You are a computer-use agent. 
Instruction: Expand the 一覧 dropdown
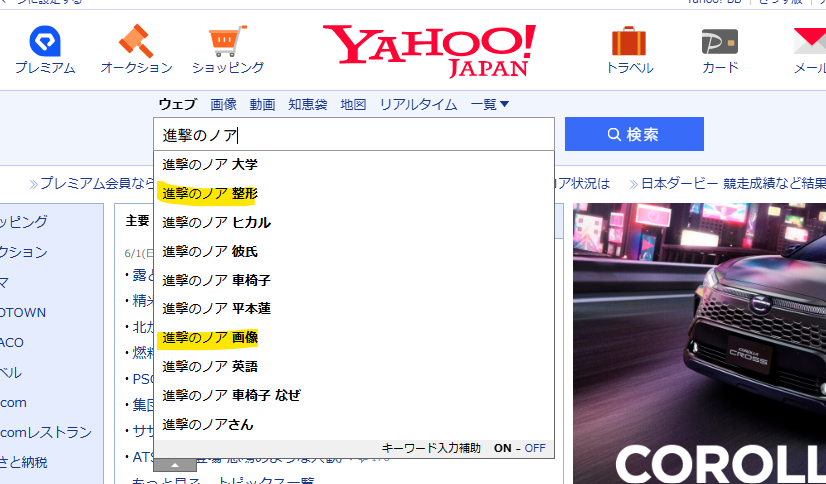(489, 104)
